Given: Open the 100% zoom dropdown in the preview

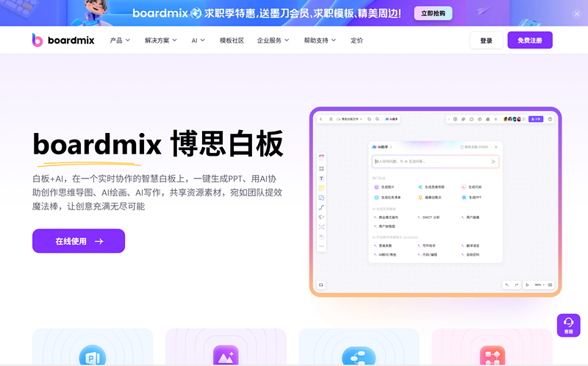Looking at the screenshot, I should pos(539,285).
